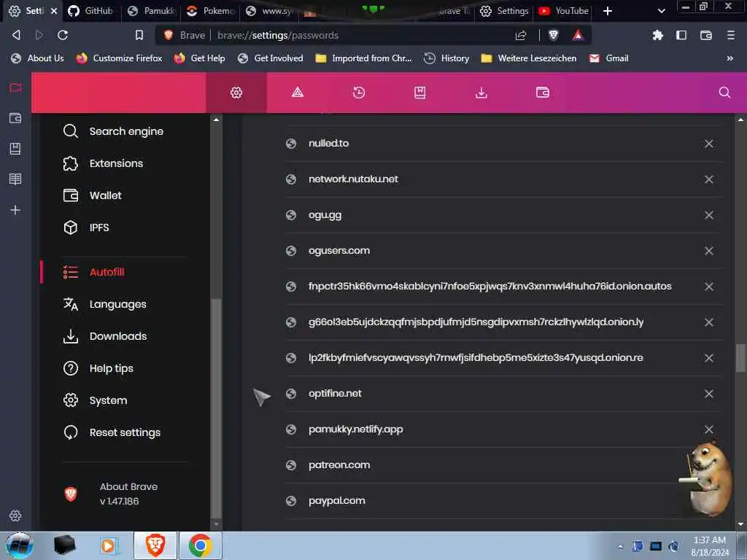This screenshot has width=747, height=560.
Task: Switch to the Pamukky tab
Action: click(152, 11)
